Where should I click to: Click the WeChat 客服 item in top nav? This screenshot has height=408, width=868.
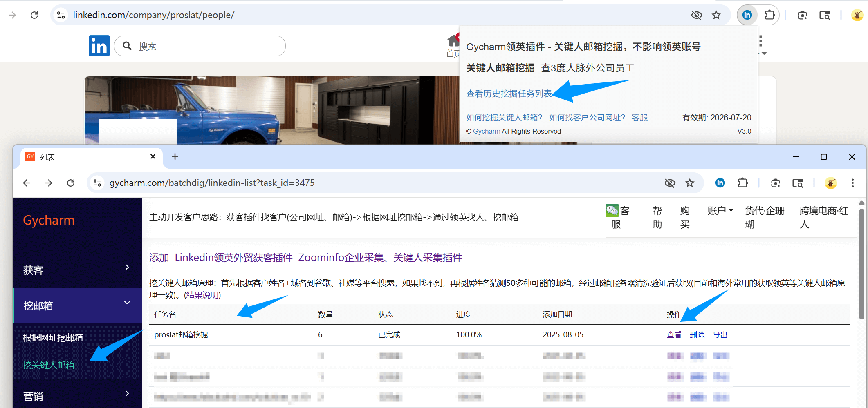click(617, 217)
